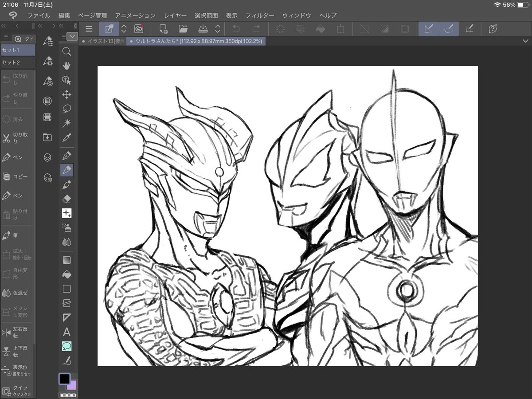Viewport: 532px width, 399px height.
Task: Expand the save options stepper arrows
Action: point(218,29)
